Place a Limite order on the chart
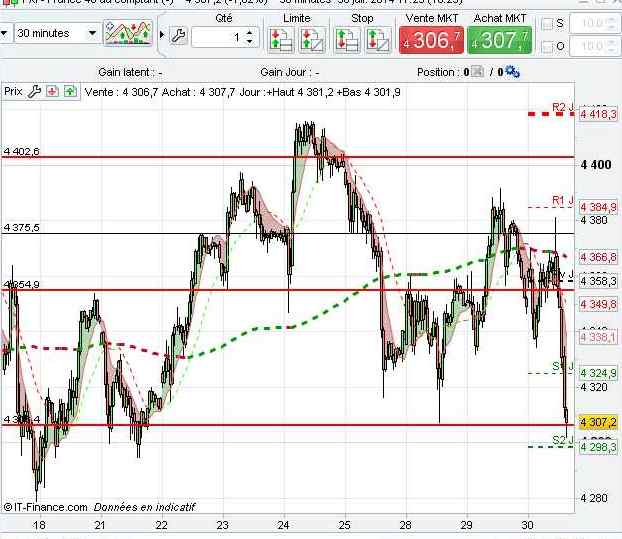The image size is (622, 539). point(313,40)
